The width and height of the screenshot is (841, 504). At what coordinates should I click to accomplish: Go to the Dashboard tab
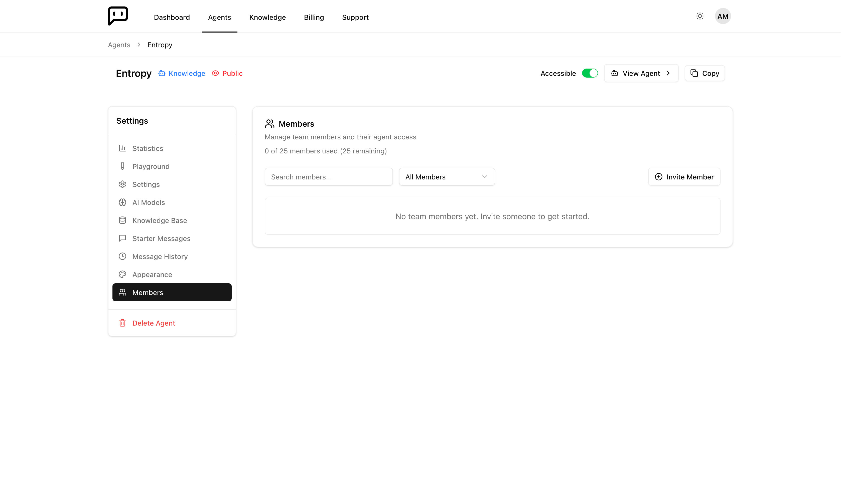172,17
